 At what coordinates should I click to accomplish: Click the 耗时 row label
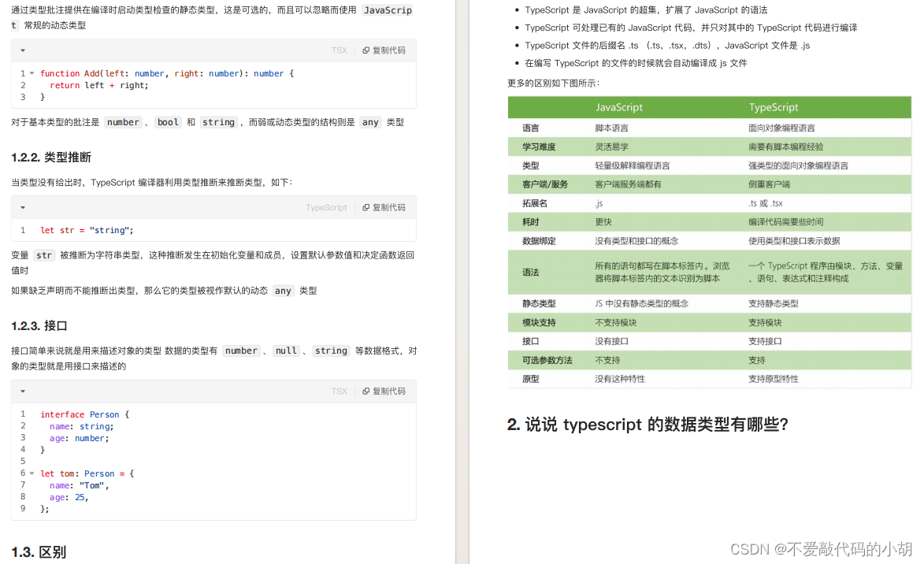(530, 222)
